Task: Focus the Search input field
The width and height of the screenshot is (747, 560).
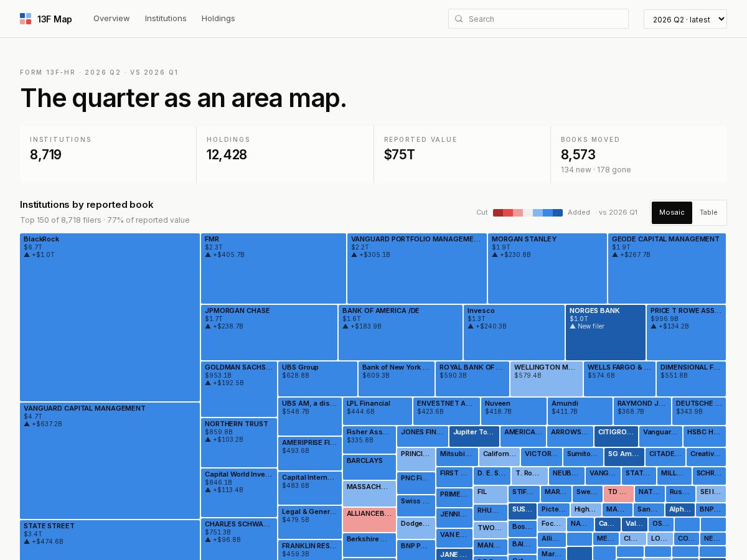Action: (x=538, y=19)
